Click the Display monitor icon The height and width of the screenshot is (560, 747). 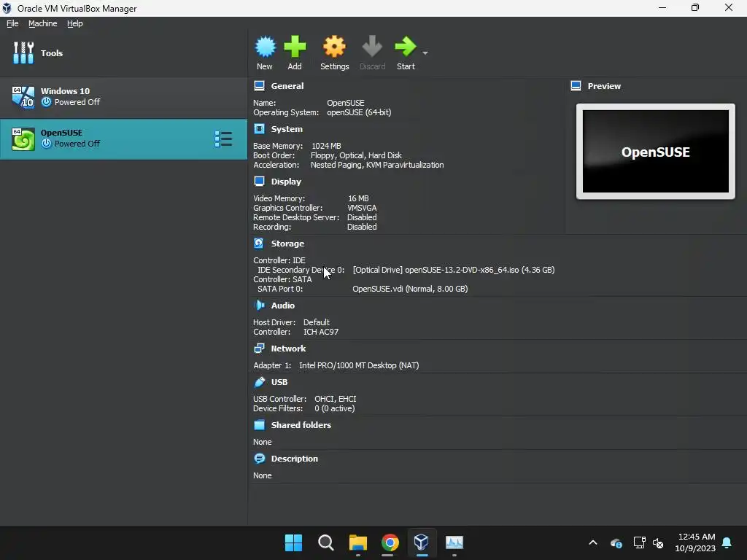259,181
